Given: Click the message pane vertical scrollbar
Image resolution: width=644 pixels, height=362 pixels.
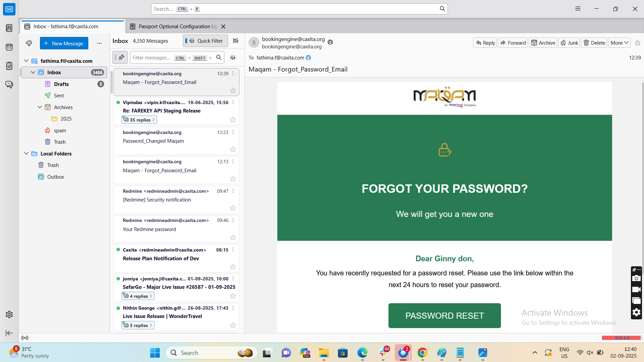Looking at the screenshot, I should pyautogui.click(x=643, y=175).
